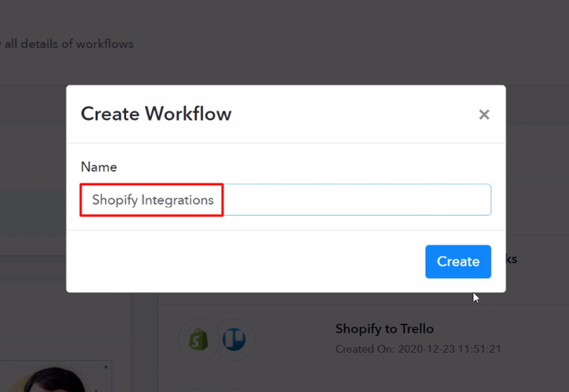Click the 'Name' field label
The height and width of the screenshot is (392, 569).
pyautogui.click(x=99, y=167)
